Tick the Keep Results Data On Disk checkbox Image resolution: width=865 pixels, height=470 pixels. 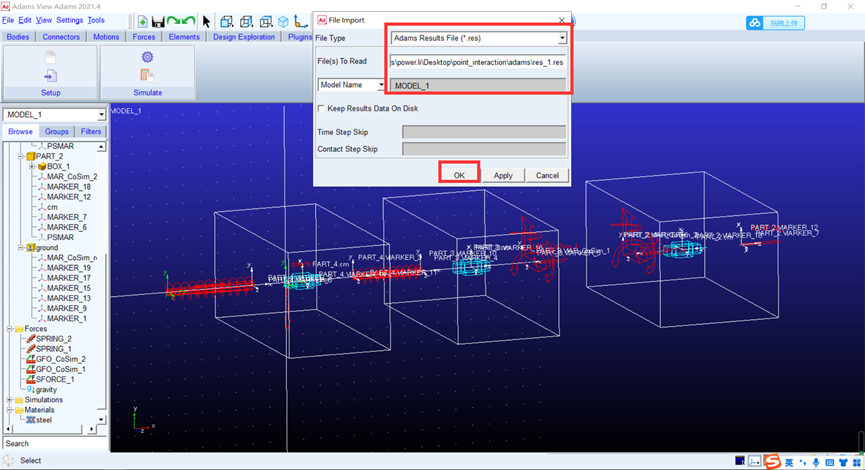click(321, 109)
